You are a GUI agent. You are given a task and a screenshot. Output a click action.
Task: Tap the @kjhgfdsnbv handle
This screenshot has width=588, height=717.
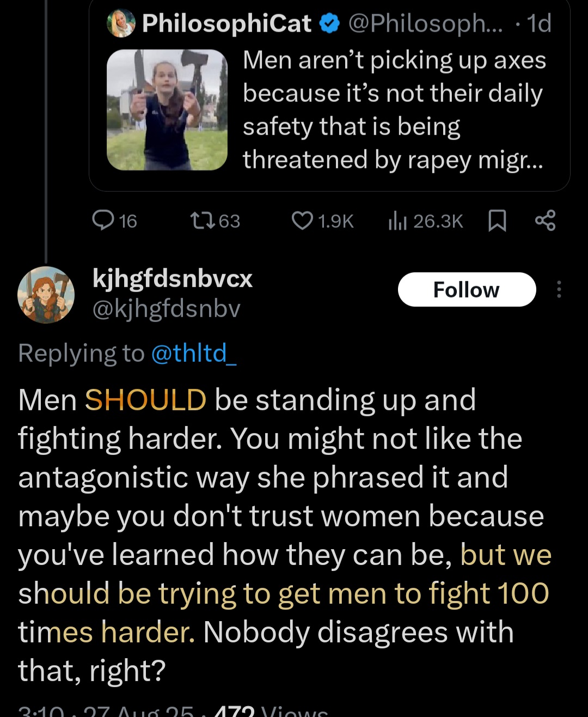[x=167, y=309]
